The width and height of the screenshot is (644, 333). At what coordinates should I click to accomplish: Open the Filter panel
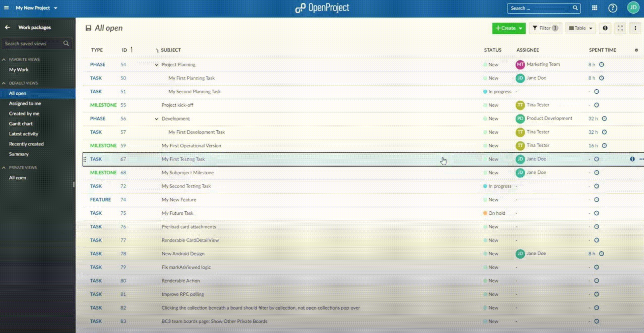pos(545,28)
